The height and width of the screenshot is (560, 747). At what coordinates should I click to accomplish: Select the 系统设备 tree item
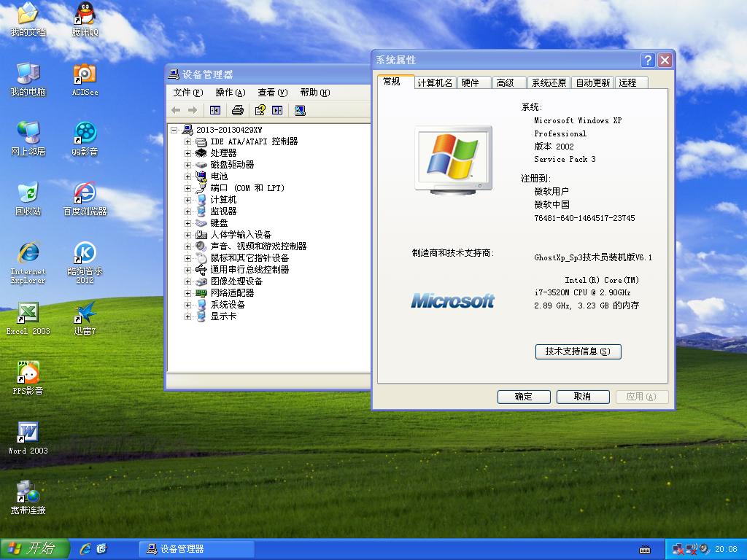pyautogui.click(x=228, y=305)
